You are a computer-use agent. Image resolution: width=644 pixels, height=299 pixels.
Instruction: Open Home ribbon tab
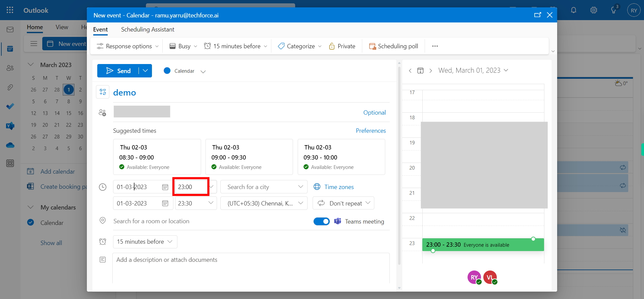coord(35,27)
